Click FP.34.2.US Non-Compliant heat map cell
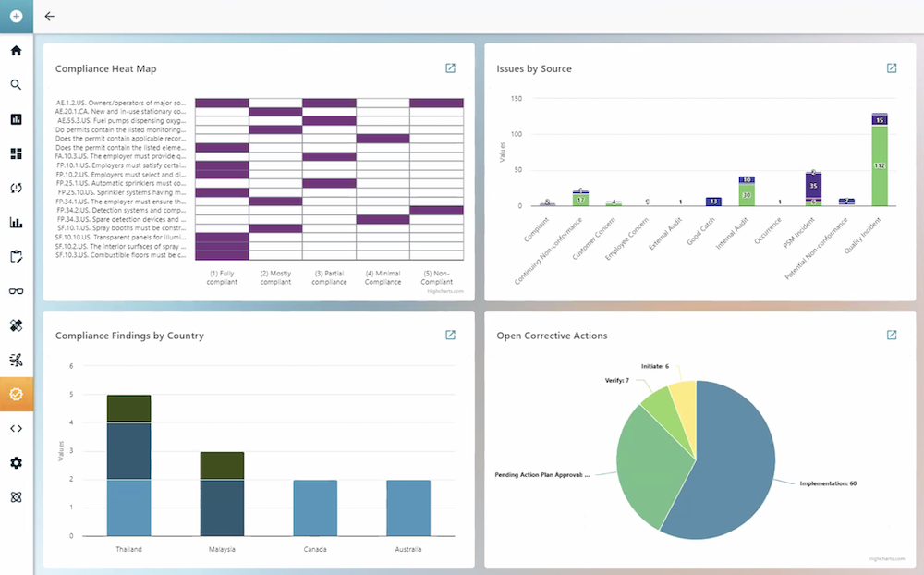 click(x=437, y=211)
